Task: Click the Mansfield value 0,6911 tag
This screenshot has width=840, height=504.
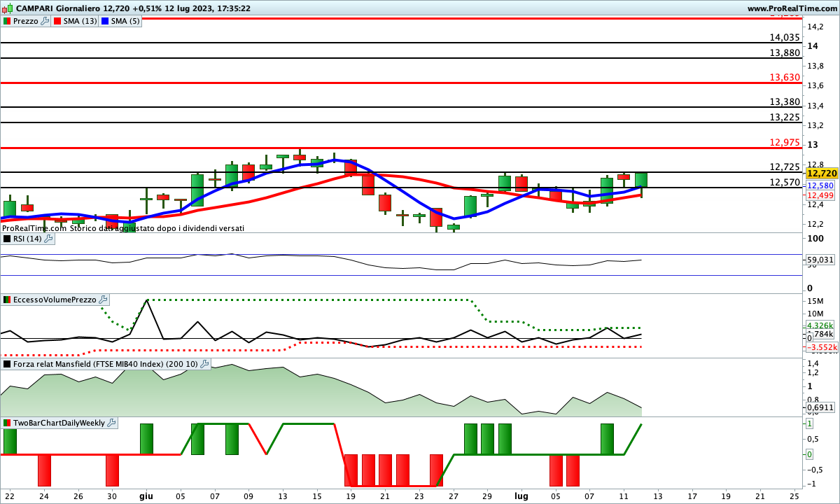Action: click(x=820, y=407)
